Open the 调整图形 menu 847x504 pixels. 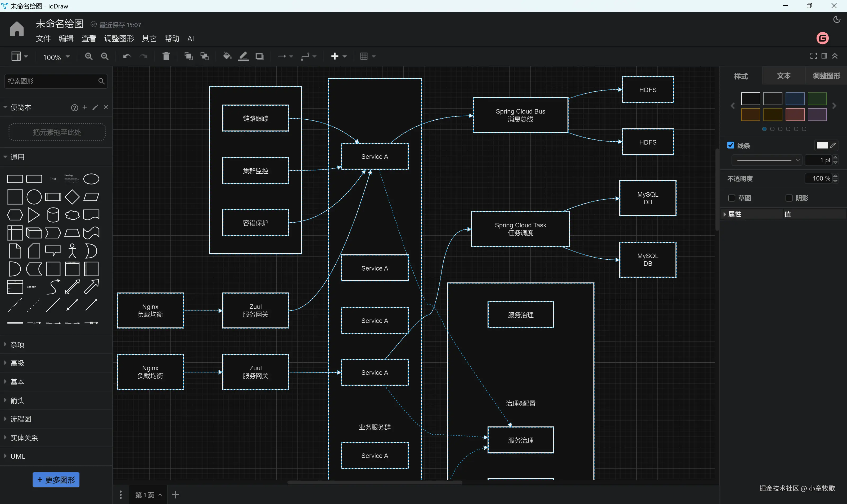(119, 39)
